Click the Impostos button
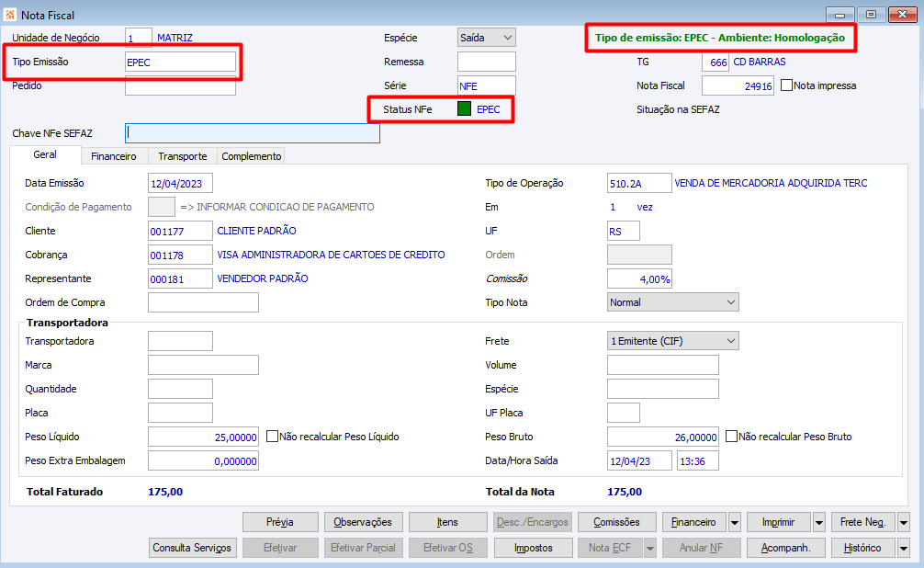 pyautogui.click(x=534, y=548)
